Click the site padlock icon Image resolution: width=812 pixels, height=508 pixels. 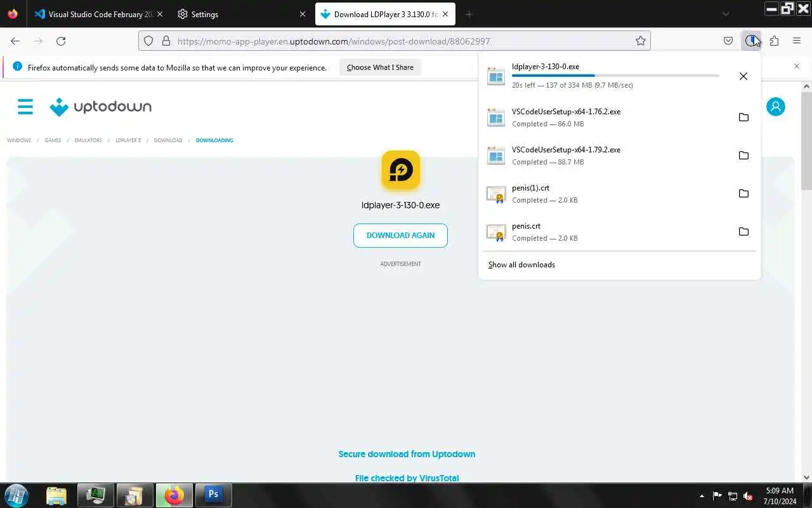coord(166,41)
